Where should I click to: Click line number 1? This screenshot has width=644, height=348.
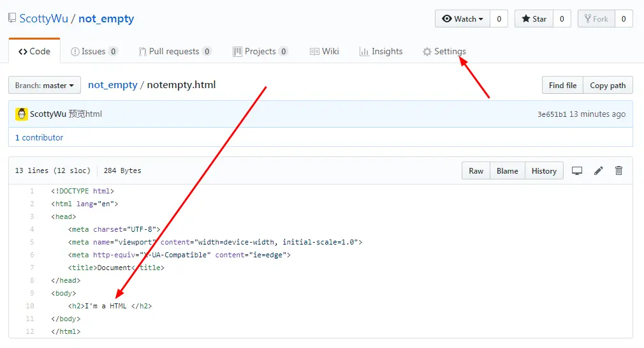pos(32,191)
